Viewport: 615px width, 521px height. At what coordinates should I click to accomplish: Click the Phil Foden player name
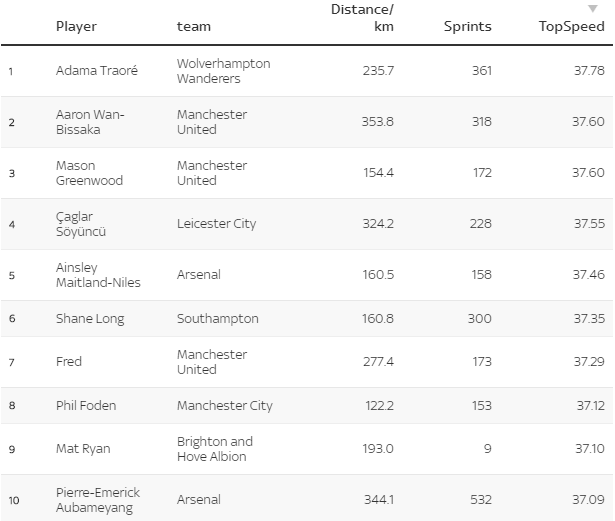[86, 406]
